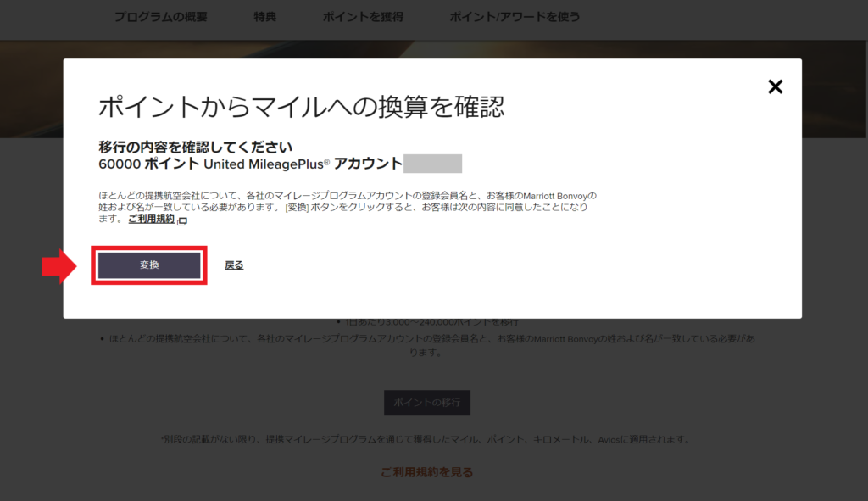This screenshot has width=868, height=501.
Task: Open the ポイントを獲得 menu item
Action: coord(363,17)
